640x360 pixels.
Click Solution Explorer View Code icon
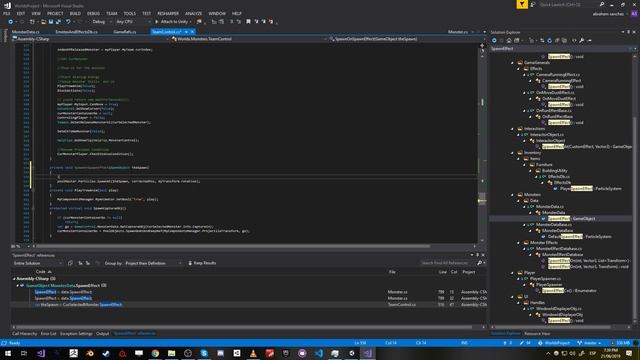click(574, 40)
